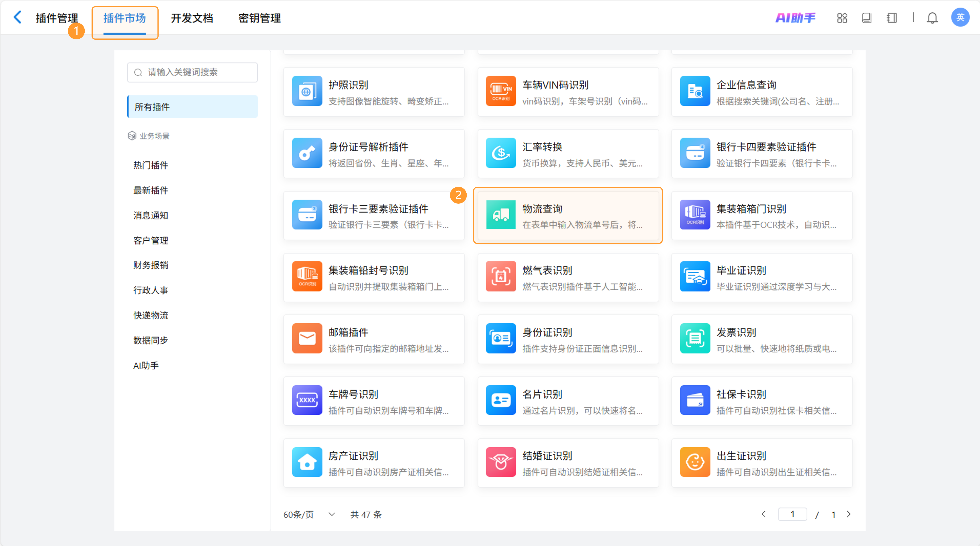Screen dimensions: 980x546
Task: Click the 车牌号识别 license plate icon
Action: tap(307, 400)
